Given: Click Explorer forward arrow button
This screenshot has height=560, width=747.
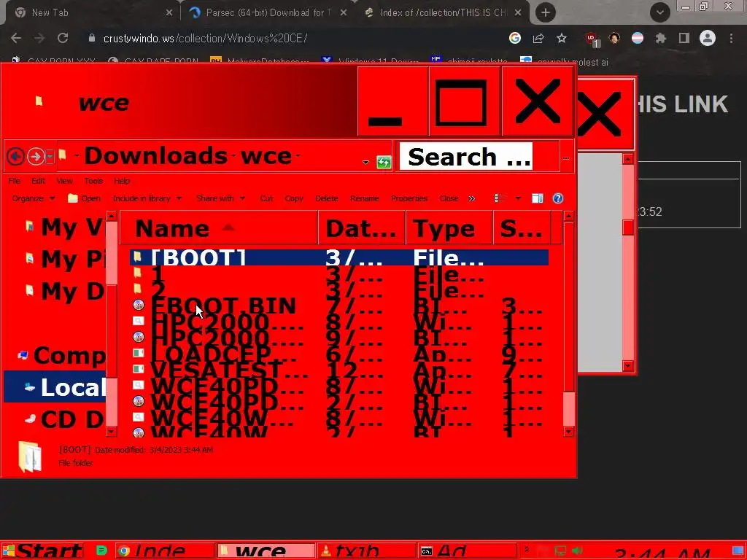Looking at the screenshot, I should 36,156.
